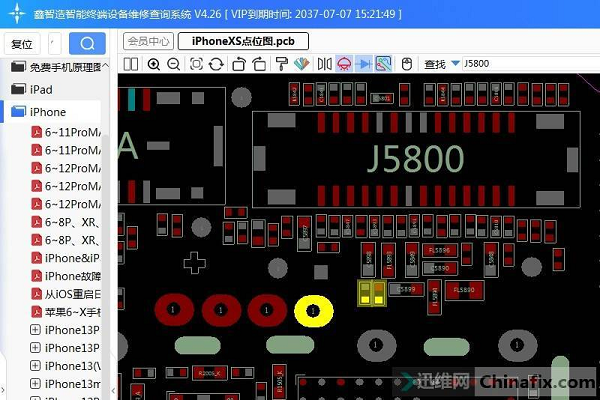600x400 pixels.
Task: Select the format painter brush icon
Action: (x=281, y=64)
